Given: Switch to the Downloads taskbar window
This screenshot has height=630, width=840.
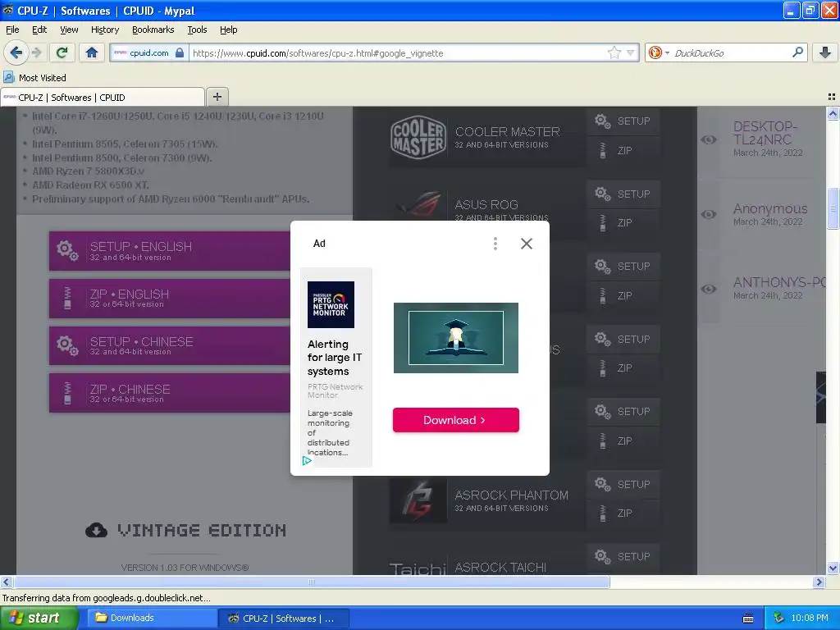Looking at the screenshot, I should (x=151, y=618).
